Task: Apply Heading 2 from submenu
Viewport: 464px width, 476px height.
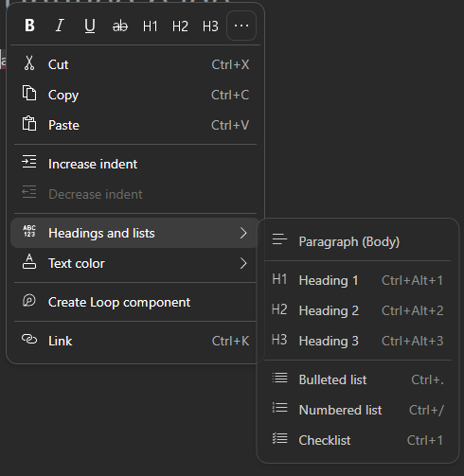Action: click(358, 310)
